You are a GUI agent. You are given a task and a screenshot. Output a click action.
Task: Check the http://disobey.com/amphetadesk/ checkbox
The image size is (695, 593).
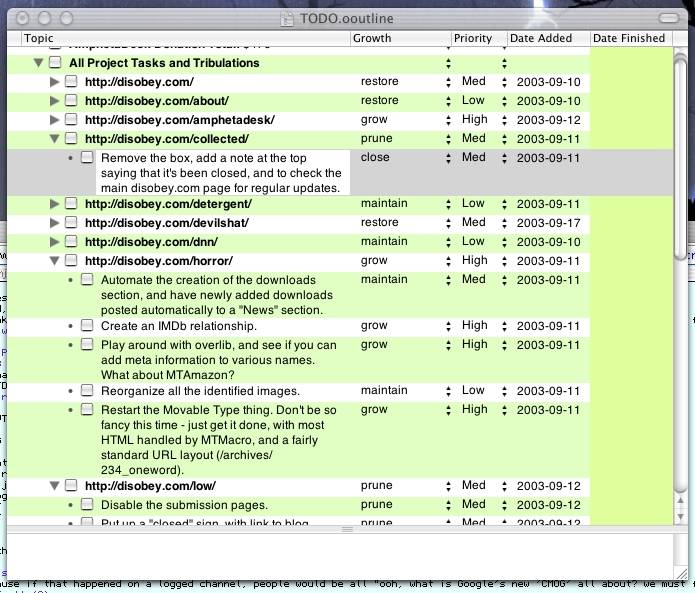[71, 120]
